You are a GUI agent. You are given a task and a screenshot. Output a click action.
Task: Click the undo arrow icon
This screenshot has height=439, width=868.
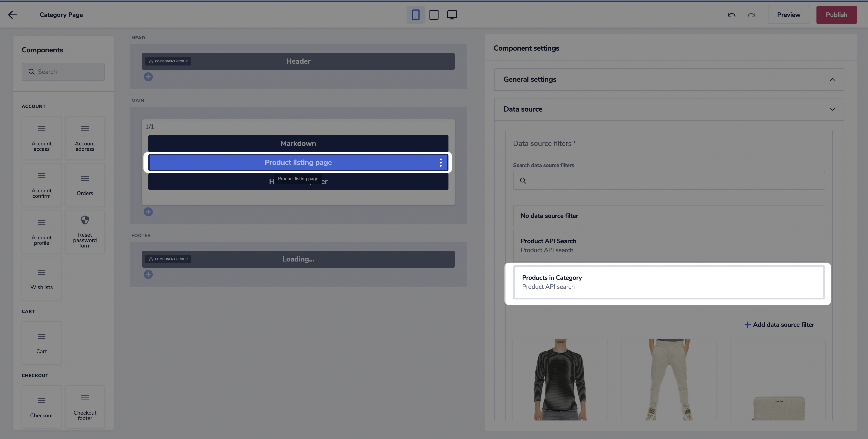tap(731, 15)
